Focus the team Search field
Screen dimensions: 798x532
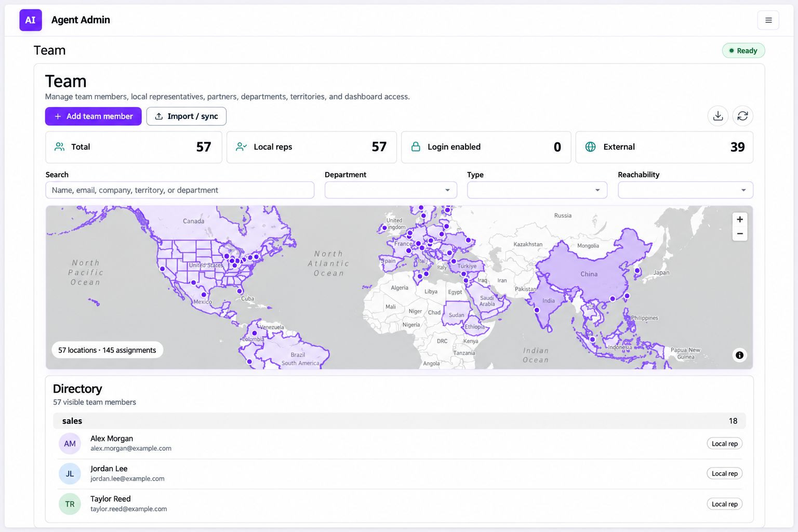(180, 190)
